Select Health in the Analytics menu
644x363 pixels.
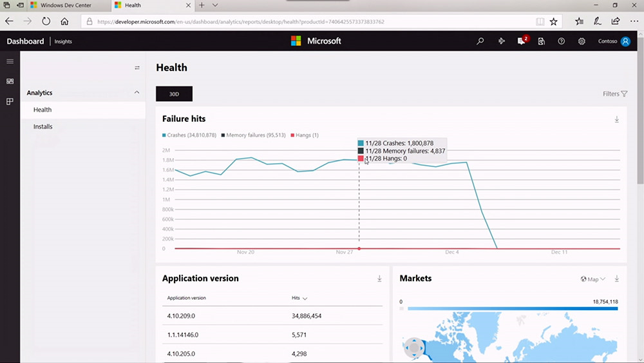[x=83, y=110]
